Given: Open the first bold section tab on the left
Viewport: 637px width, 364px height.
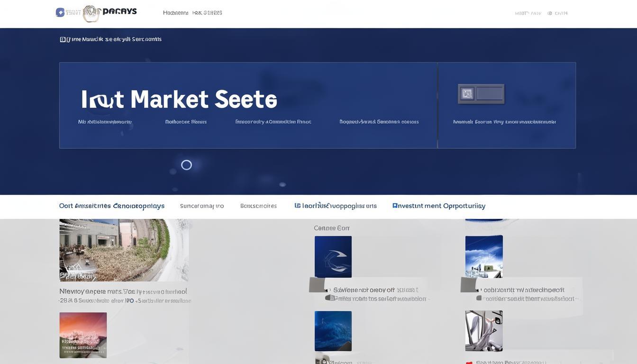Looking at the screenshot, I should point(112,206).
